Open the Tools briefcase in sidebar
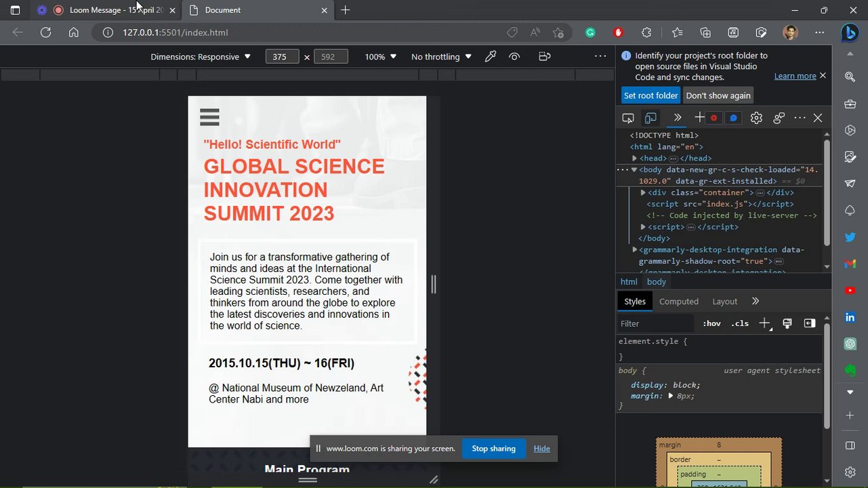868x488 pixels. [850, 104]
